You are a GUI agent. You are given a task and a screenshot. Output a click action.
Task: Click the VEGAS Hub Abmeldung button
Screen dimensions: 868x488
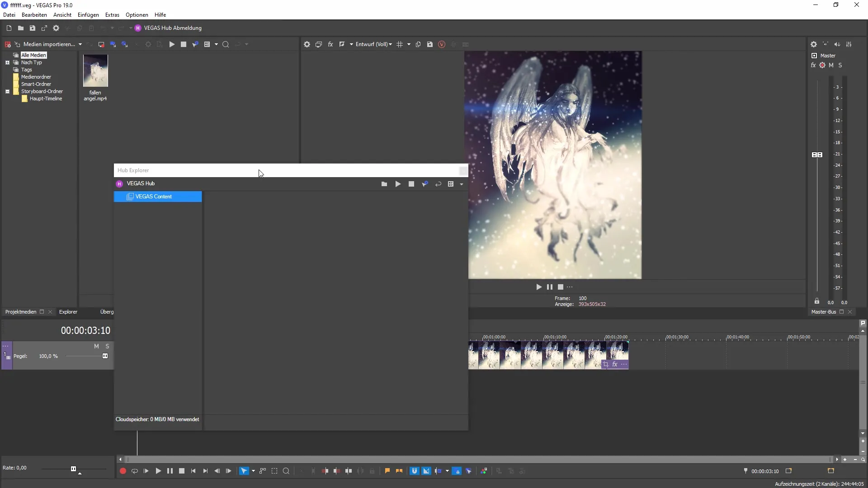(x=168, y=28)
